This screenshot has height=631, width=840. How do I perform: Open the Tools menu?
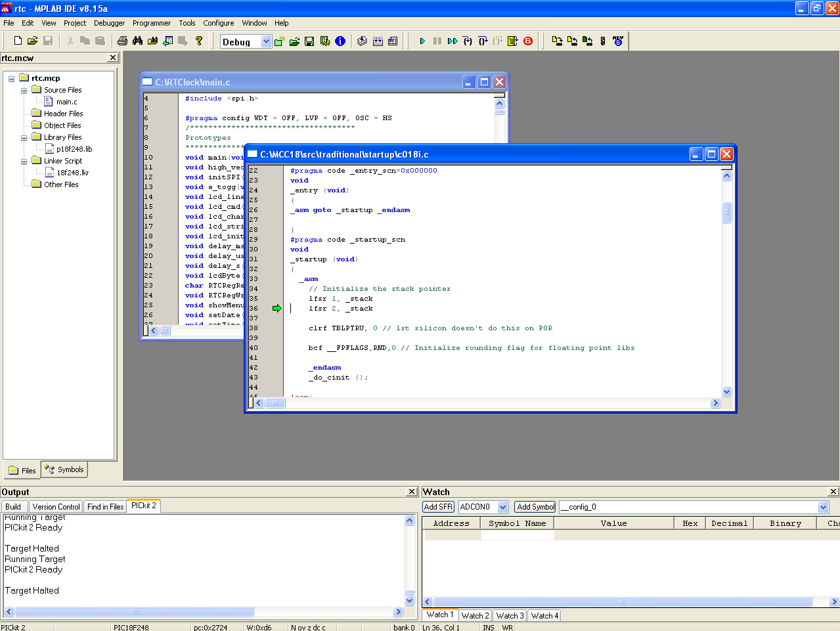[187, 23]
